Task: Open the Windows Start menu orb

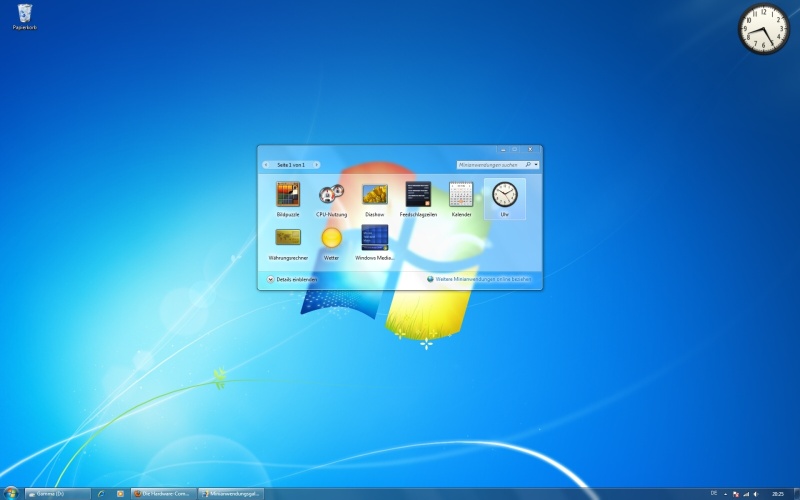Action: tap(10, 493)
